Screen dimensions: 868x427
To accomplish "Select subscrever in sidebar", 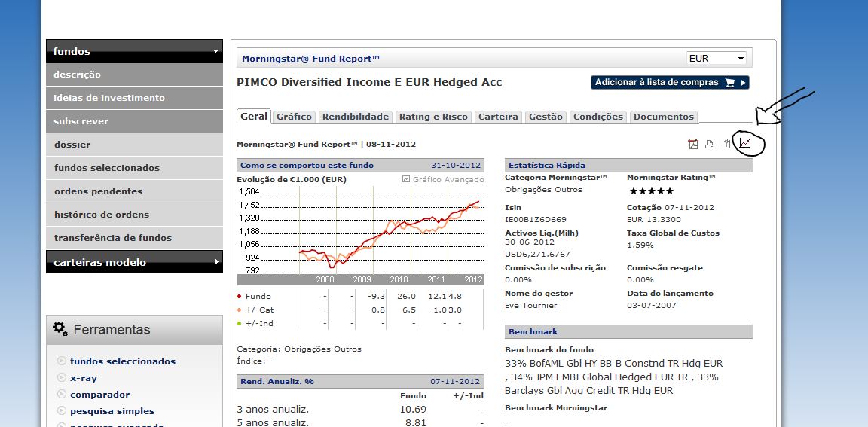I will tap(134, 121).
